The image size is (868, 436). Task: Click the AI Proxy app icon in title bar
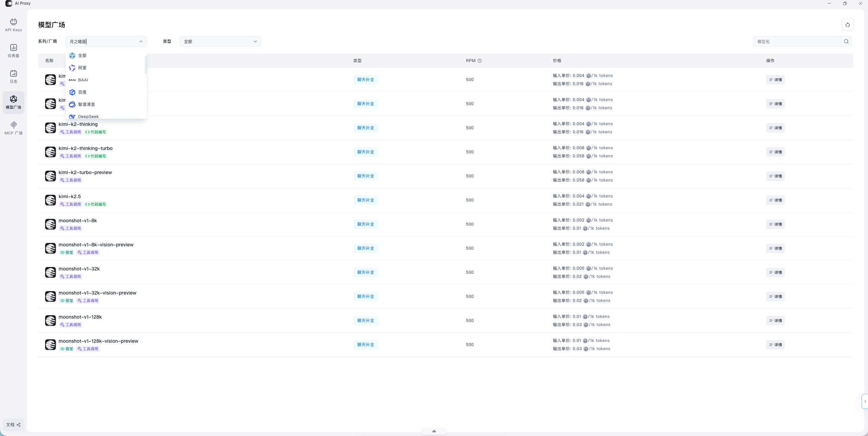pyautogui.click(x=9, y=3)
